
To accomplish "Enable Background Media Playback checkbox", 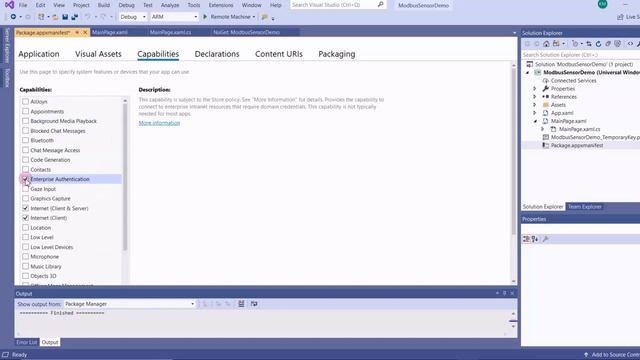I will (x=25, y=121).
